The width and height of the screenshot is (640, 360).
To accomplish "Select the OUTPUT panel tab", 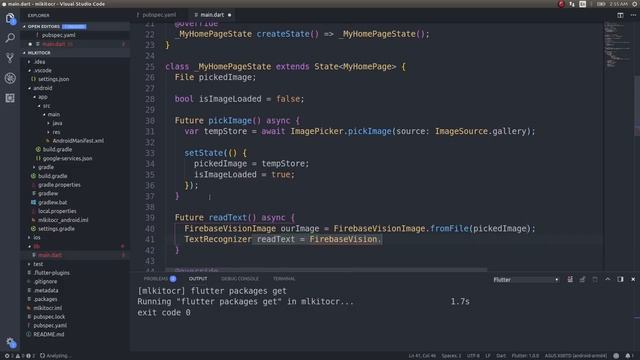I will coord(198,279).
